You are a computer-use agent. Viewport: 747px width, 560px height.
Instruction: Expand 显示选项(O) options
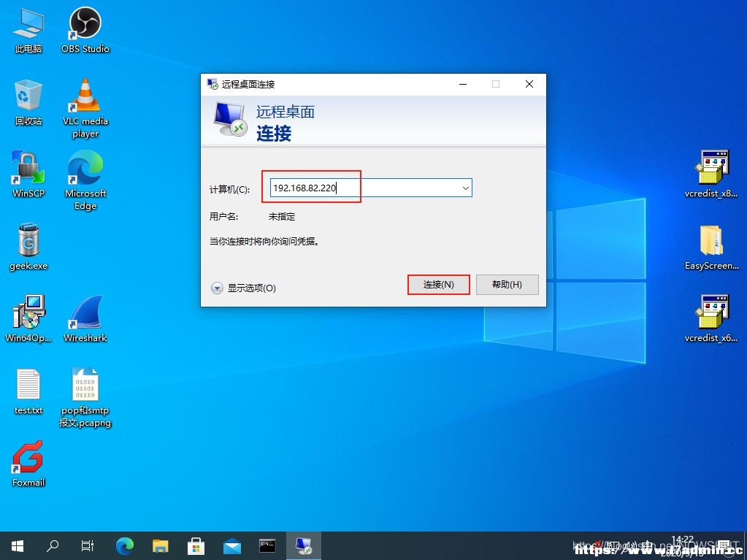pos(243,288)
